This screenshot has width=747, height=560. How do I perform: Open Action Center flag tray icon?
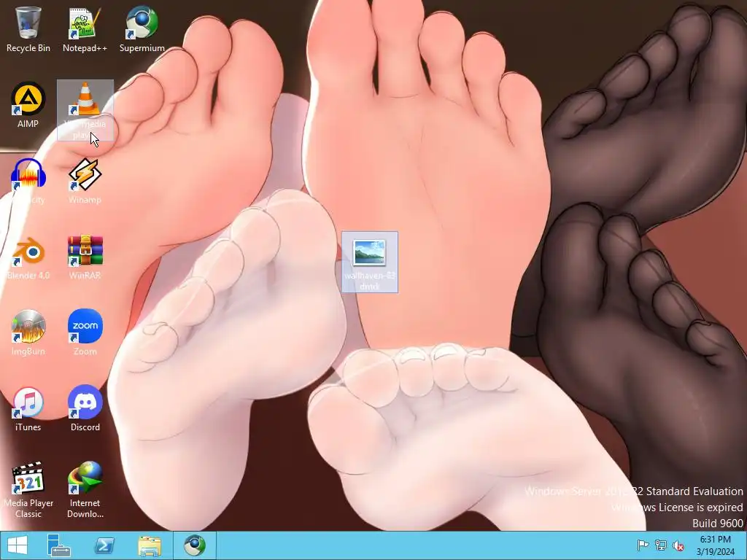(643, 545)
